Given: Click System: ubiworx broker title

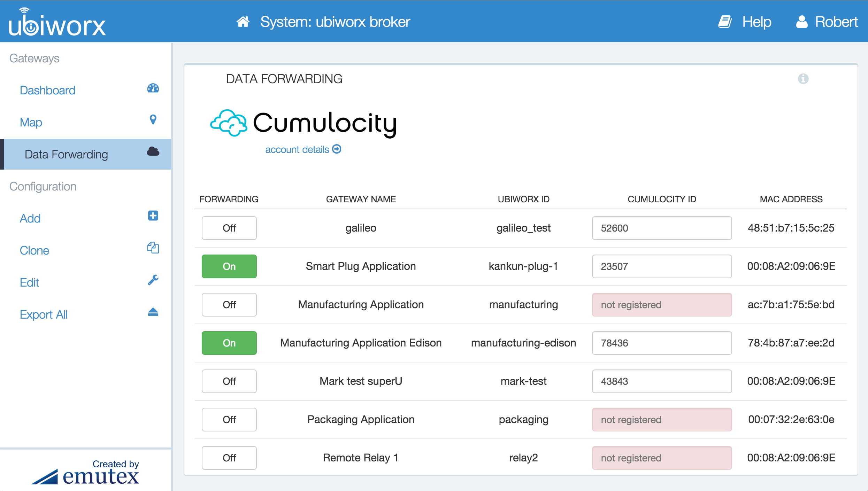Looking at the screenshot, I should [335, 22].
